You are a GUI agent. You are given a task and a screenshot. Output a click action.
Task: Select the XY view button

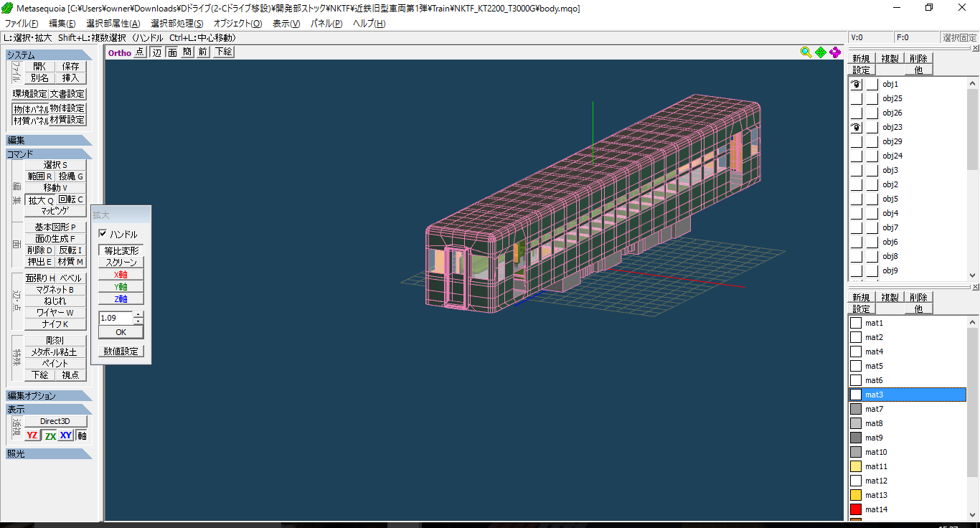coord(66,435)
